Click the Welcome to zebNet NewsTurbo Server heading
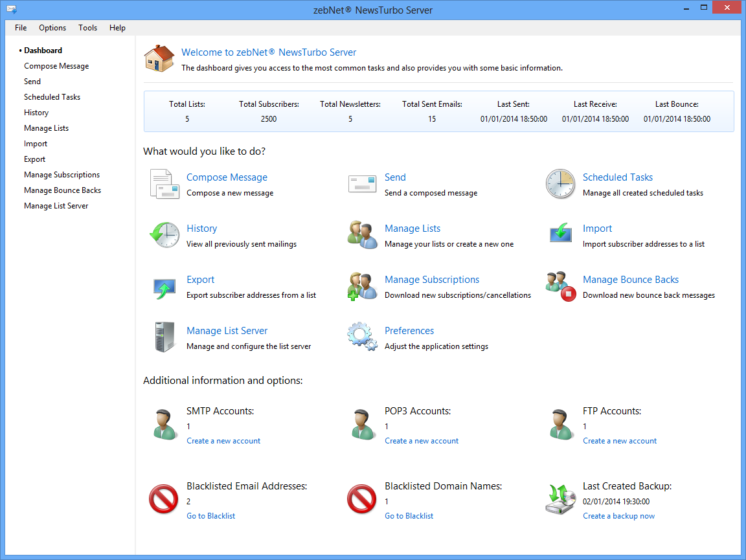746x560 pixels. coord(269,52)
